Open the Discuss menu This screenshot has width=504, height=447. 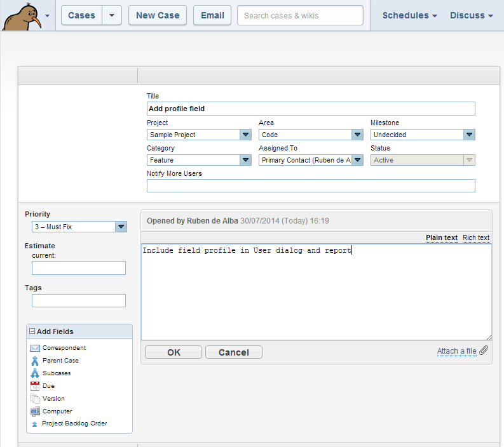tap(471, 15)
